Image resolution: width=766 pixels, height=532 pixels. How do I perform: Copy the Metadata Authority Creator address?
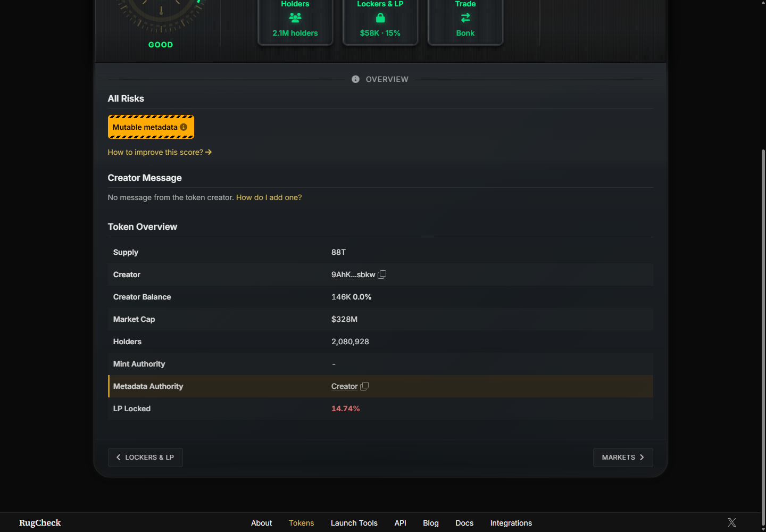364,386
